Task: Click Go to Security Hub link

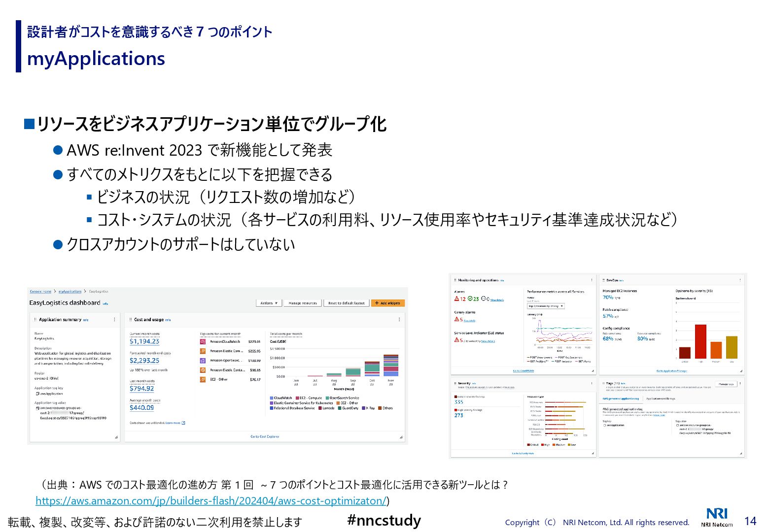Action: point(523,453)
